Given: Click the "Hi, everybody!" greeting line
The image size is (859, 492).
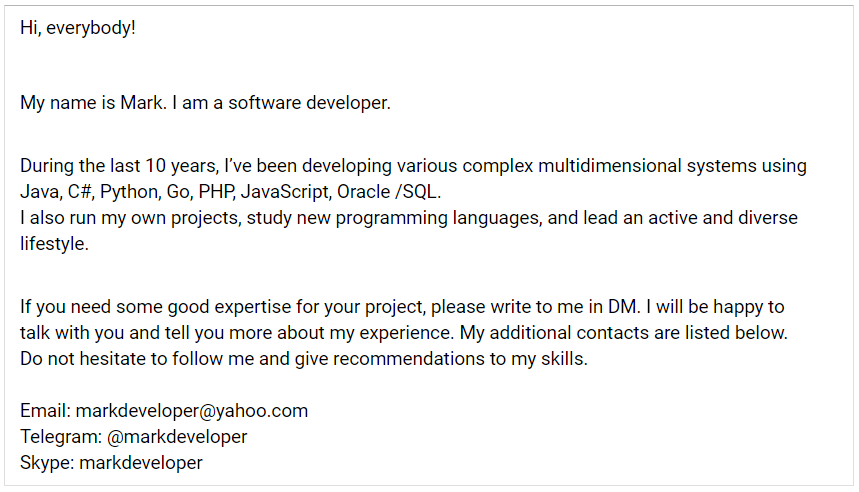Looking at the screenshot, I should pos(77,28).
